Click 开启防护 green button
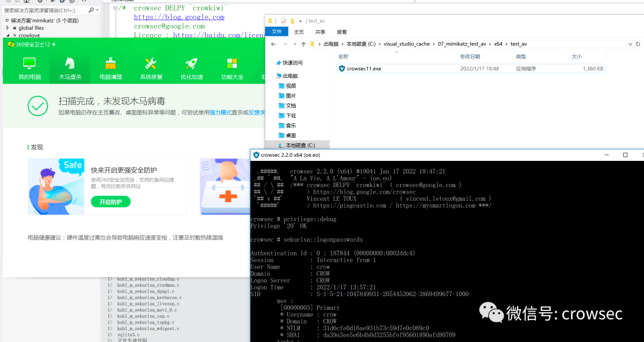Image resolution: width=644 pixels, height=342 pixels. (x=110, y=201)
